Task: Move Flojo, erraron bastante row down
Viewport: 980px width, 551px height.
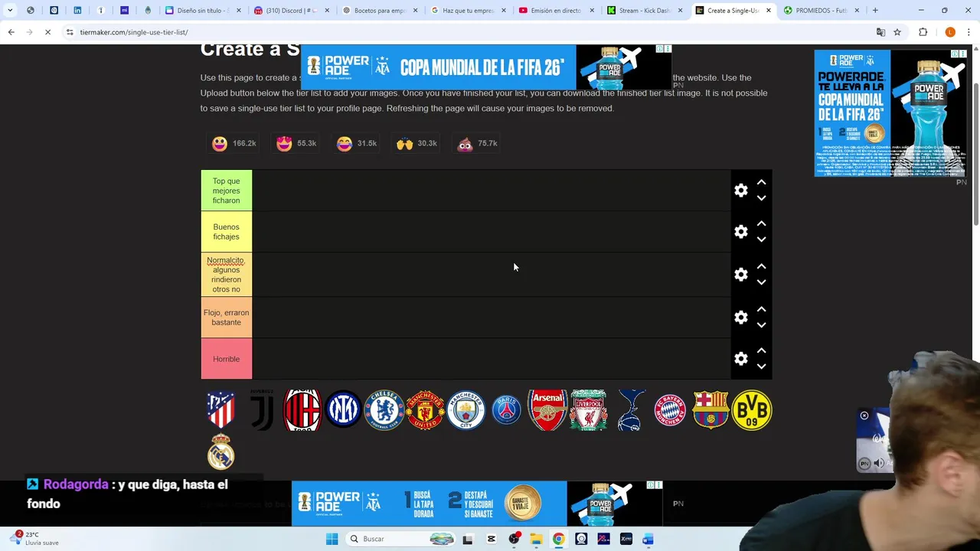Action: 761,325
